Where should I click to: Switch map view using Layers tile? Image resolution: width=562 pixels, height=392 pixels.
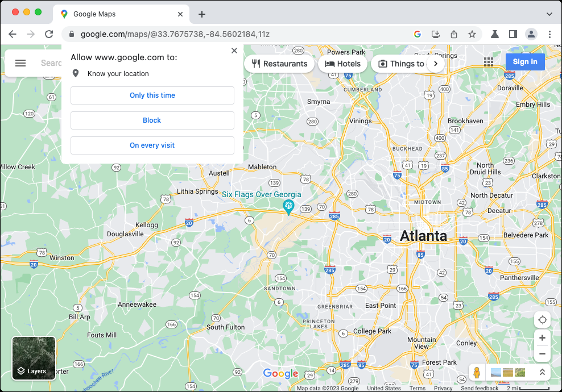[34, 358]
